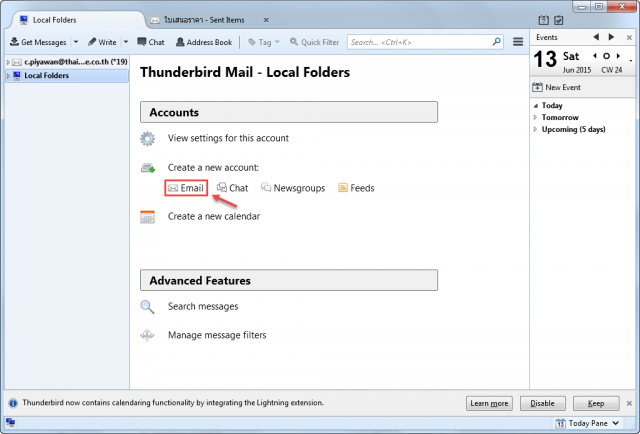Click the date '13' in Events pane
640x434 pixels.
click(545, 60)
